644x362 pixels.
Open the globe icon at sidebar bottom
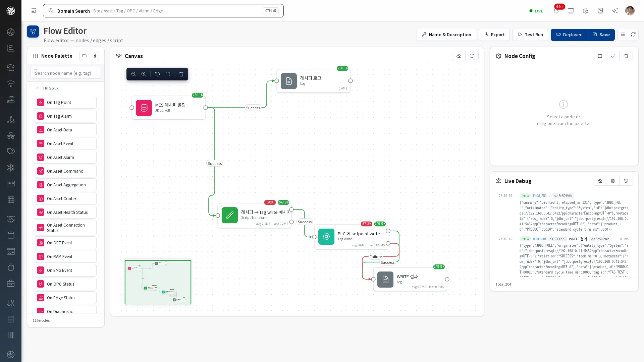tap(11, 354)
